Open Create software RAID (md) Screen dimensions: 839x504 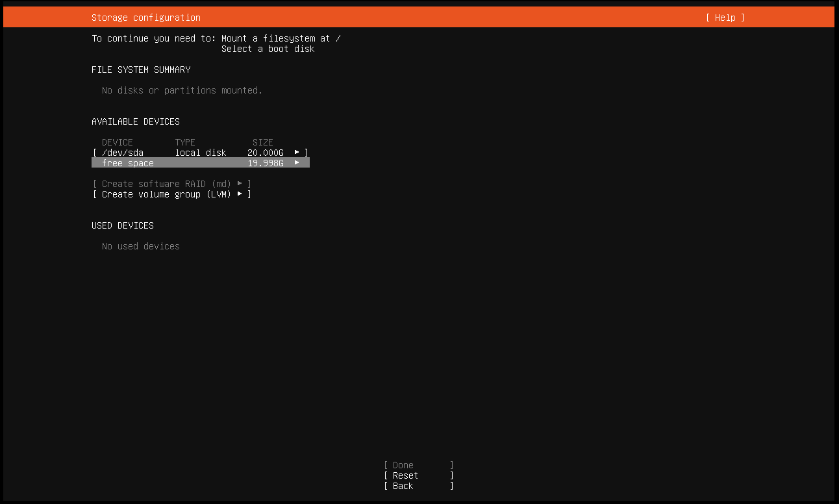coord(172,184)
